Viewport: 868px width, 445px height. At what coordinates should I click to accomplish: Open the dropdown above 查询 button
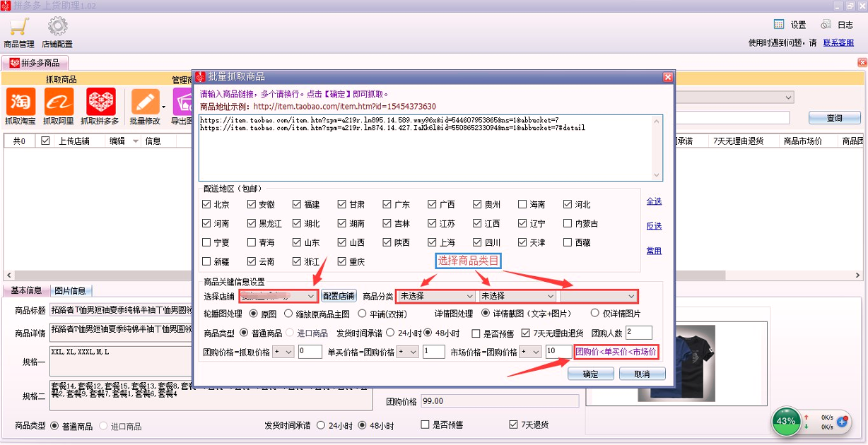click(x=734, y=97)
